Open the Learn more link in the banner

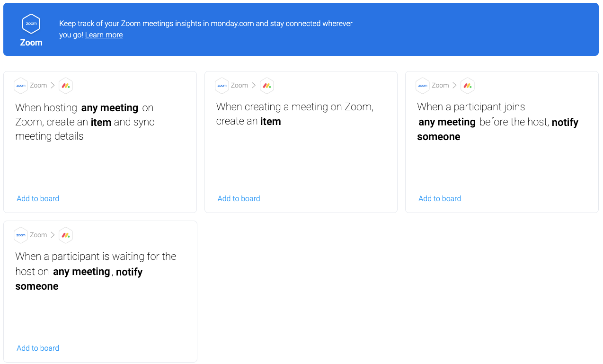point(104,35)
